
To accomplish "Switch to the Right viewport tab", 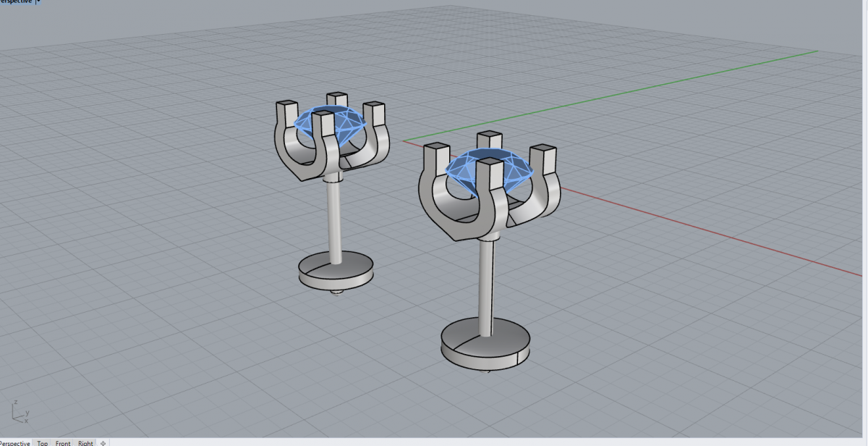I will tap(85, 442).
